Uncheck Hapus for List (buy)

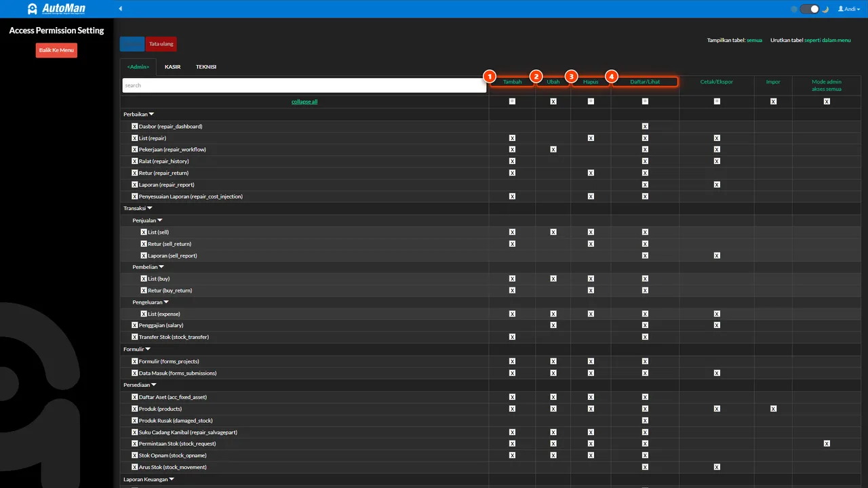[x=591, y=279]
